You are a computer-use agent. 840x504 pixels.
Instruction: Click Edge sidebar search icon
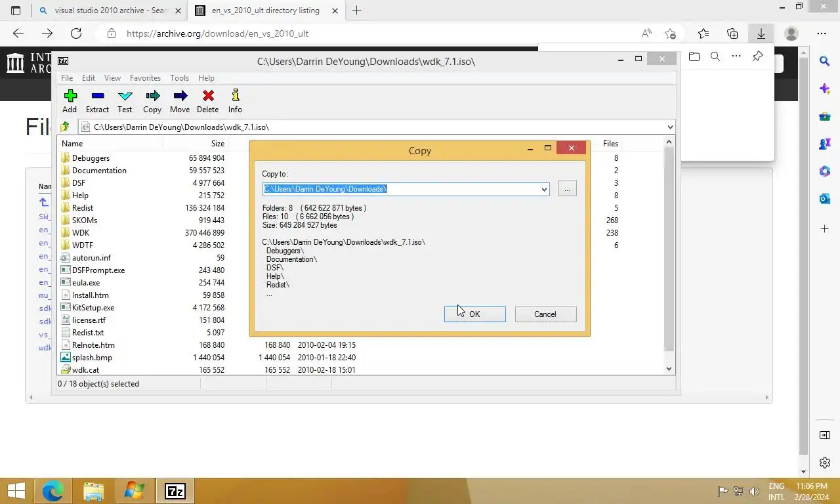pyautogui.click(x=825, y=61)
